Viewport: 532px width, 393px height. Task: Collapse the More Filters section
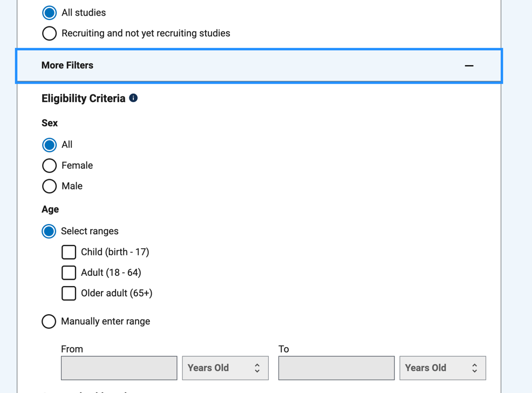pos(259,66)
